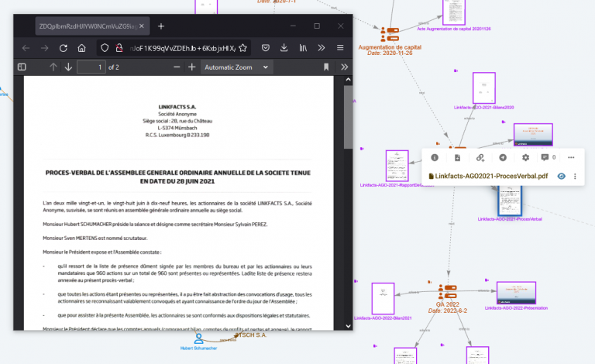Open node settings gear in popup
Image resolution: width=595 pixels, height=364 pixels.
pos(525,157)
